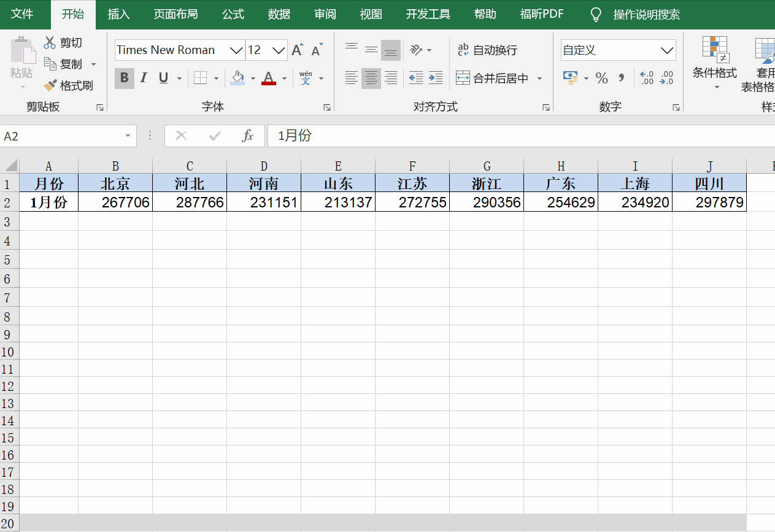Toggle bottom vertical alignment

(391, 50)
